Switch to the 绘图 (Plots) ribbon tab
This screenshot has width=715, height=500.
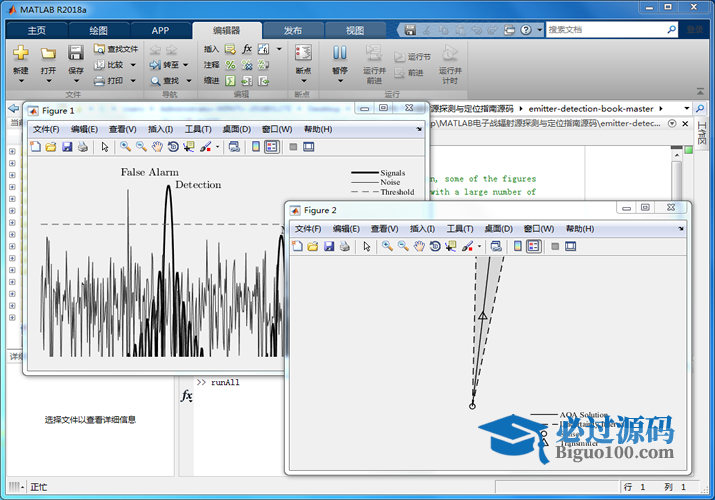tap(98, 30)
